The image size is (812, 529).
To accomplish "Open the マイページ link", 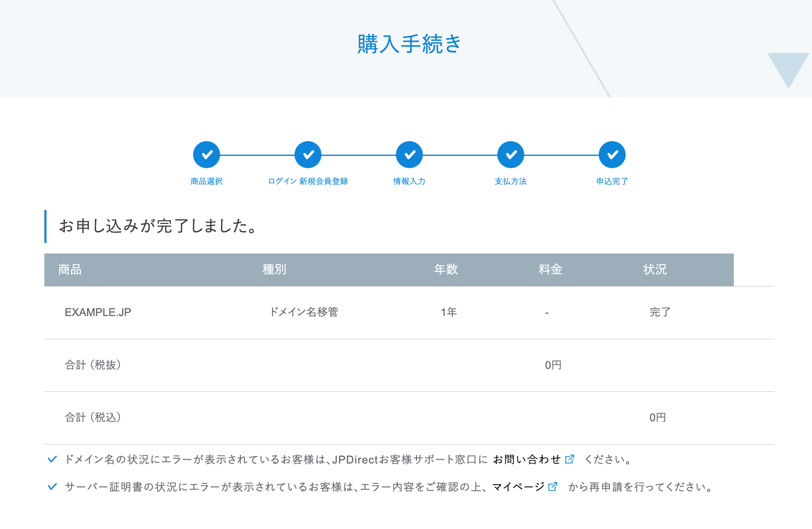I will (x=518, y=488).
